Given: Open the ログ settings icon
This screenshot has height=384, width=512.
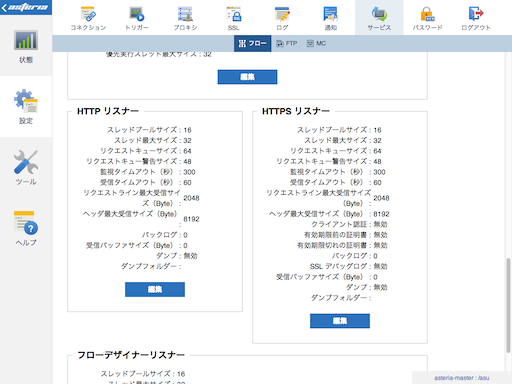Looking at the screenshot, I should tap(282, 18).
